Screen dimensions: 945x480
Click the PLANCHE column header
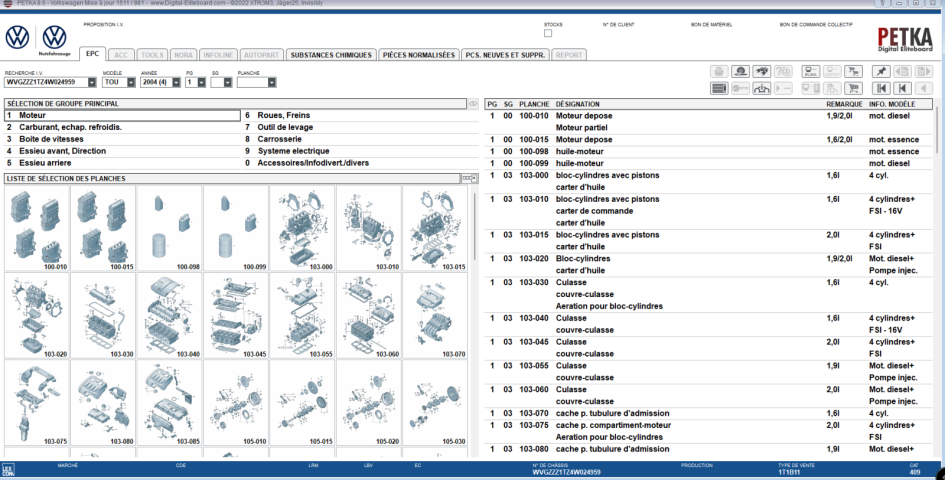534,104
